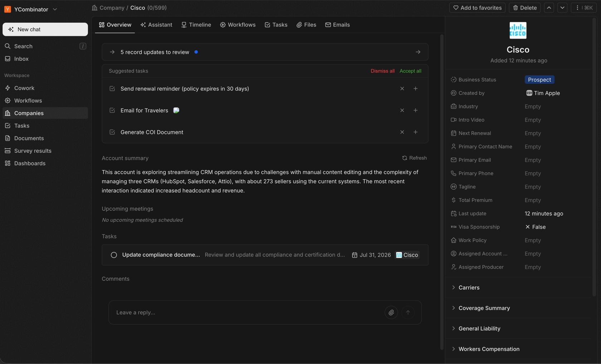This screenshot has width=601, height=364.
Task: Open Tasks in the sidebar
Action: pyautogui.click(x=45, y=126)
